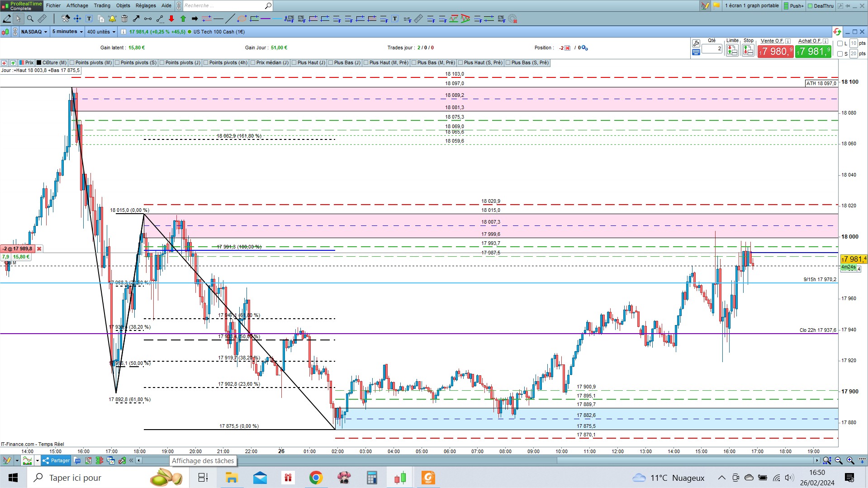Zoom out on the time axis
Screen dimensions: 868x488
[839, 460]
